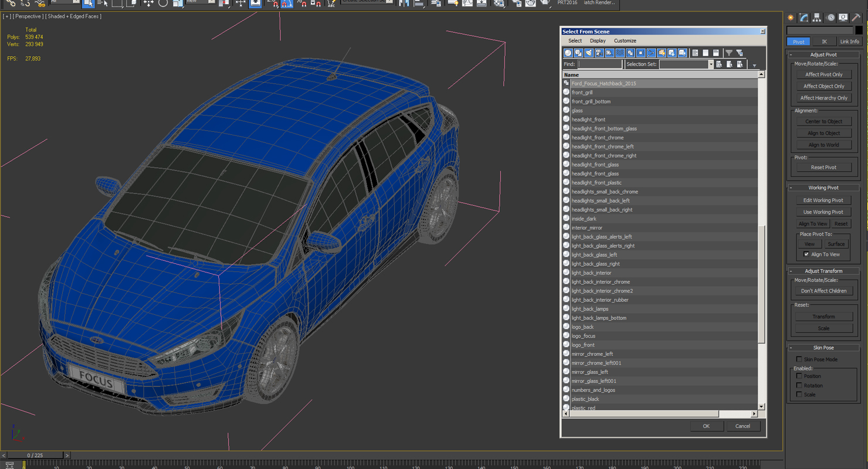This screenshot has width=868, height=469.
Task: Click the 0 / 225 time slider
Action: [x=35, y=455]
